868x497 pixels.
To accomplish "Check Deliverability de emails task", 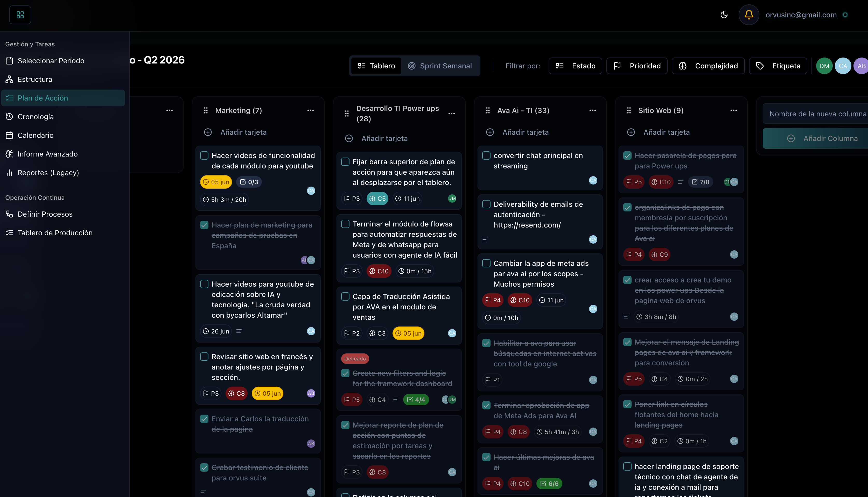I will coord(486,204).
